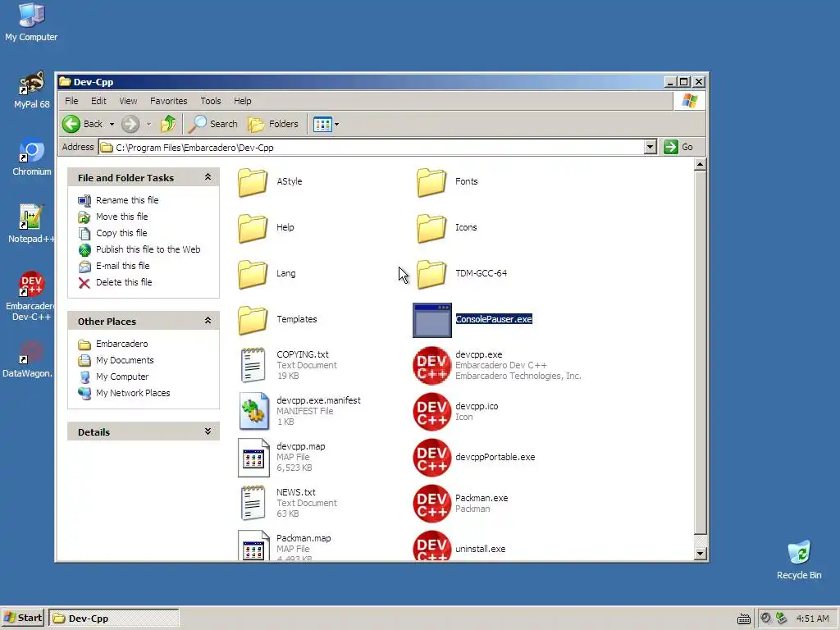Select the Recycle Bin desktop icon
840x630 pixels.
[x=799, y=559]
